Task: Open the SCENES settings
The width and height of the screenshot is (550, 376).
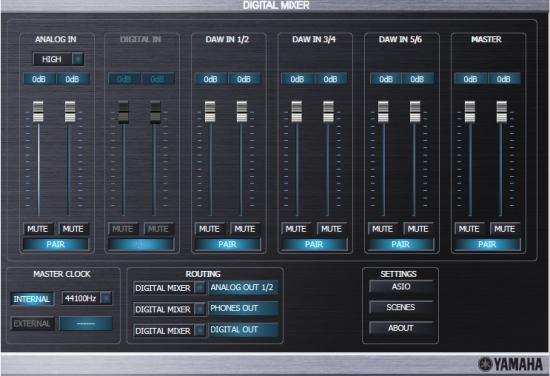Action: pyautogui.click(x=401, y=307)
